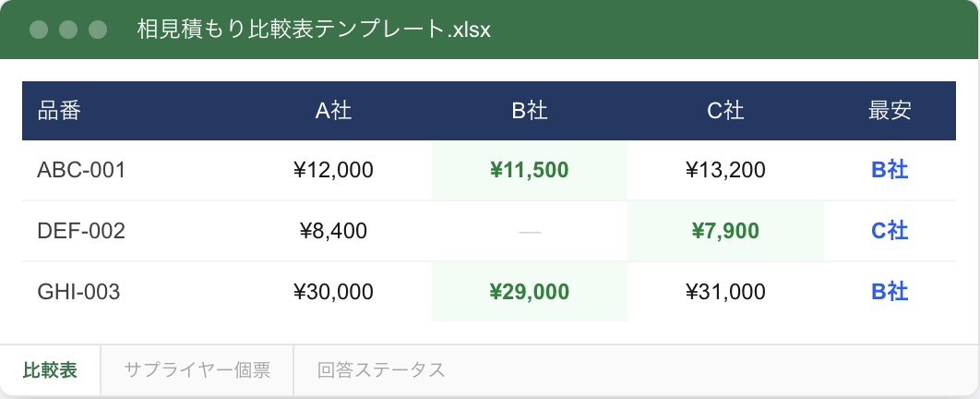980x399 pixels.
Task: Select the A社 column header
Action: coord(333,111)
